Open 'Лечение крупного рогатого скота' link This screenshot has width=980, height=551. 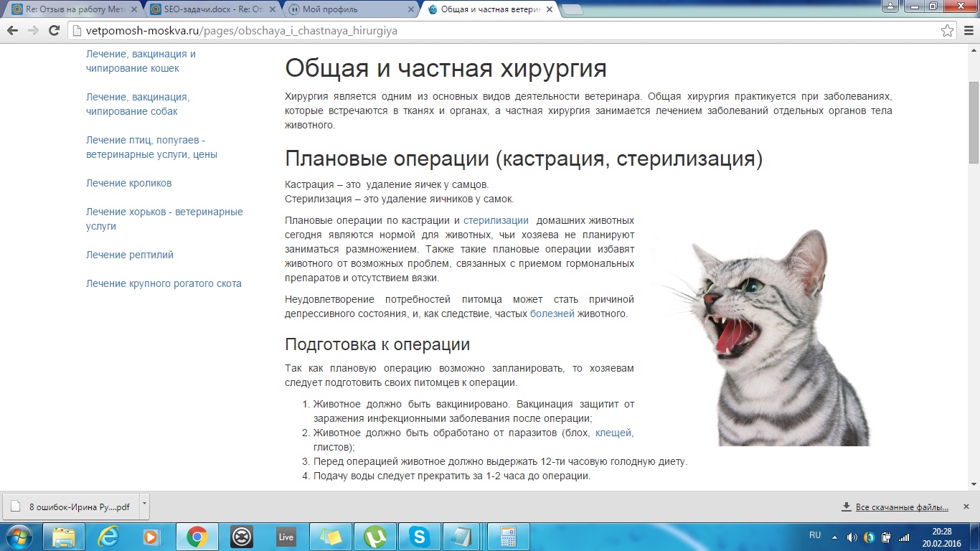point(164,283)
